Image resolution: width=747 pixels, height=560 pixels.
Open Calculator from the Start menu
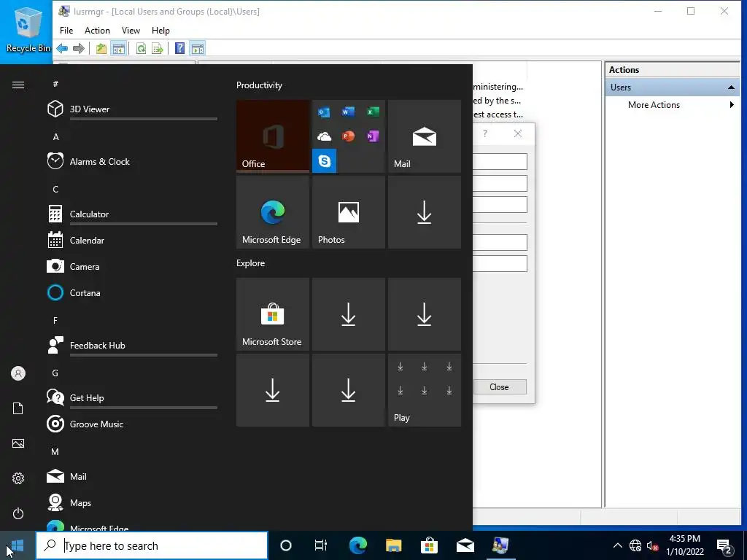(131, 214)
